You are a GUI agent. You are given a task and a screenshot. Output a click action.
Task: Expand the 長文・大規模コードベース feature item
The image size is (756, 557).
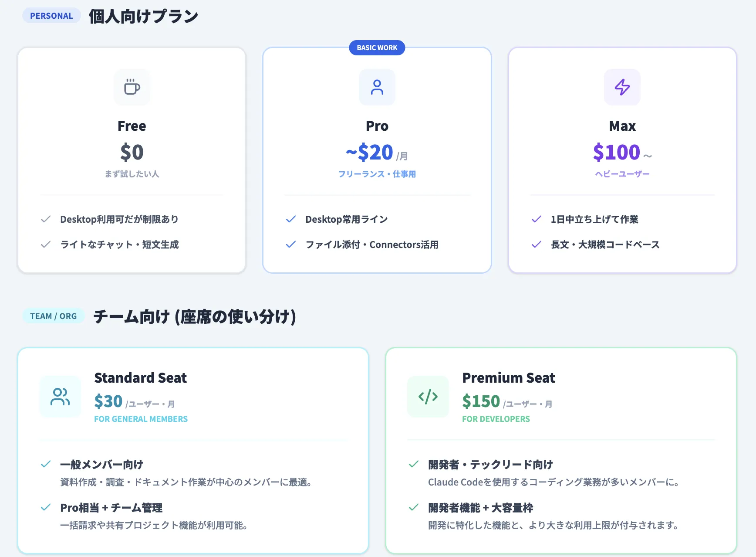coord(605,245)
